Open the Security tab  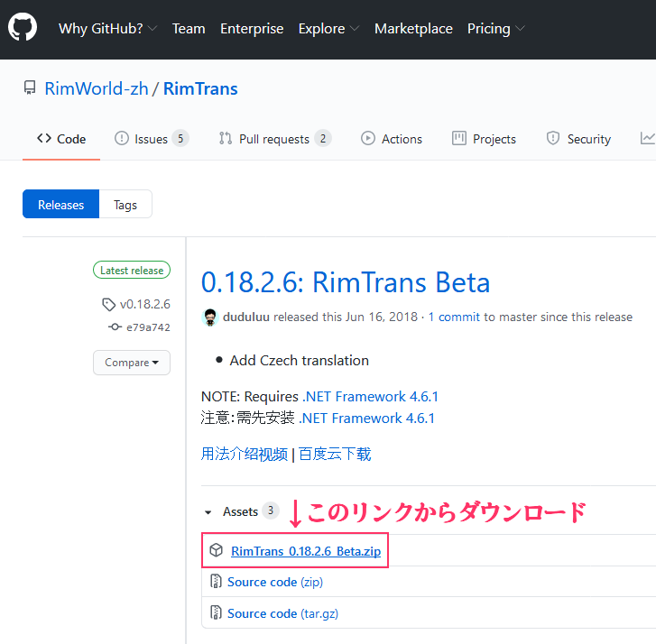578,139
